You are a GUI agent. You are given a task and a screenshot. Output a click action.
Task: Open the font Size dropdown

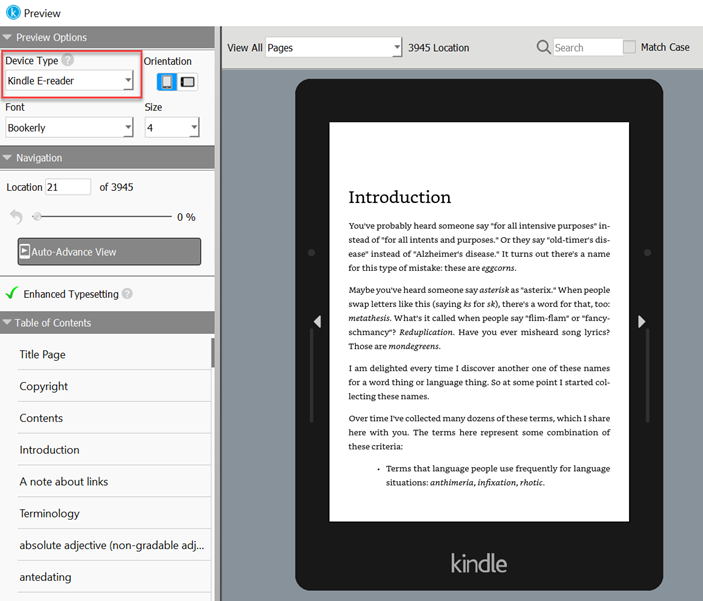[x=172, y=128]
